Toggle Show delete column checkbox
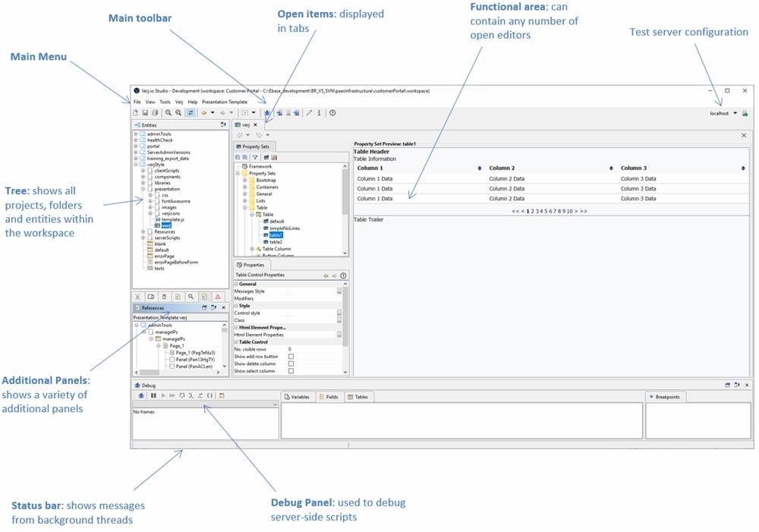Screen dimensions: 759x532 (291, 364)
